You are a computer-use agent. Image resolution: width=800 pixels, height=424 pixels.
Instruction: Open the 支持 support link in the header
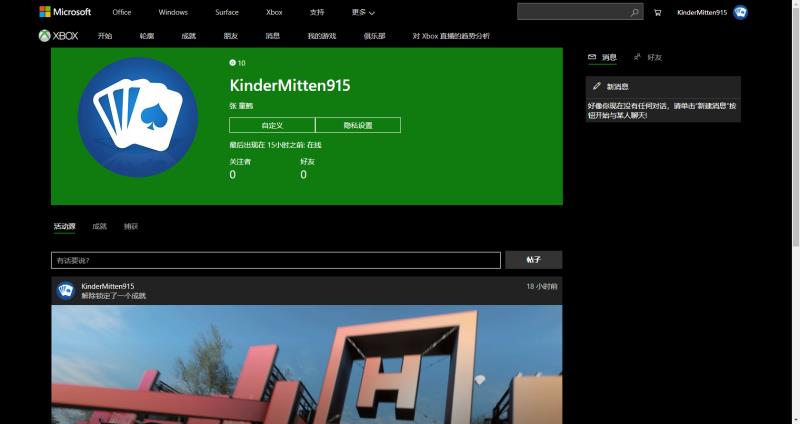[x=317, y=12]
